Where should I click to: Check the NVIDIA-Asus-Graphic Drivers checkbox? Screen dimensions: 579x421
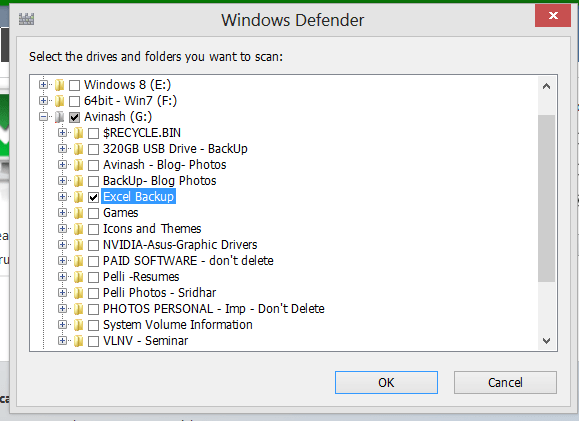(93, 245)
